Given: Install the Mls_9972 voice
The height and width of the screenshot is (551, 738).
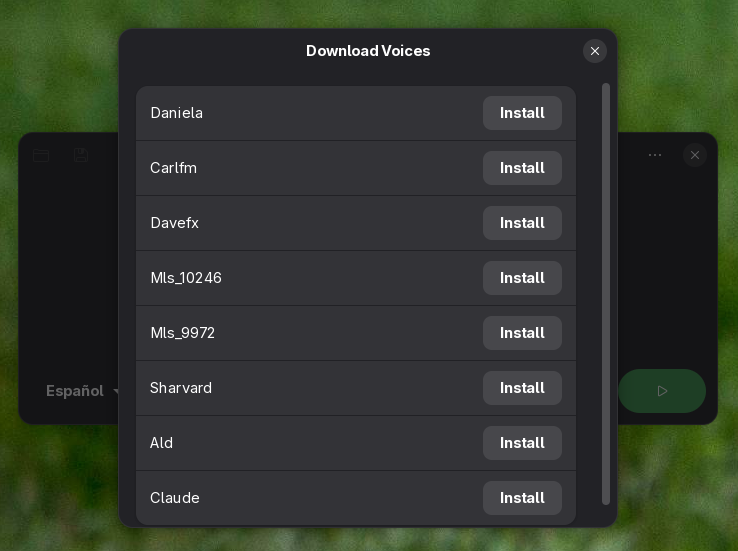Looking at the screenshot, I should tap(522, 333).
